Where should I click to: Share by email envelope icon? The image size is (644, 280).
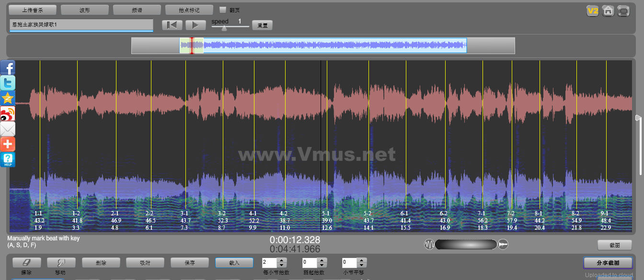point(8,129)
